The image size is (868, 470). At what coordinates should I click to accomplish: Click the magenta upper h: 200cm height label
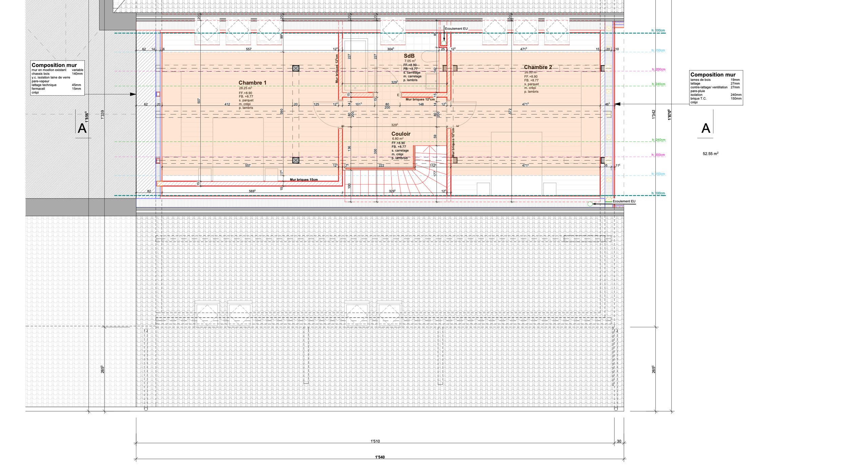(x=658, y=70)
